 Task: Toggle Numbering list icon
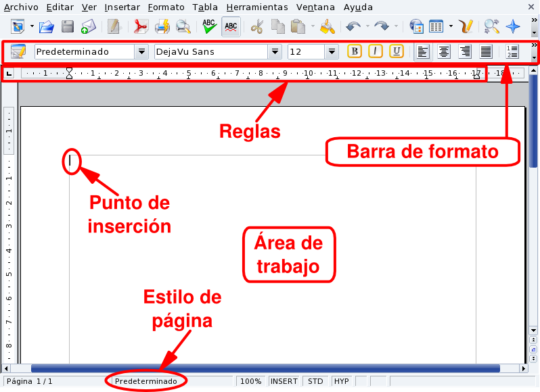pyautogui.click(x=512, y=52)
